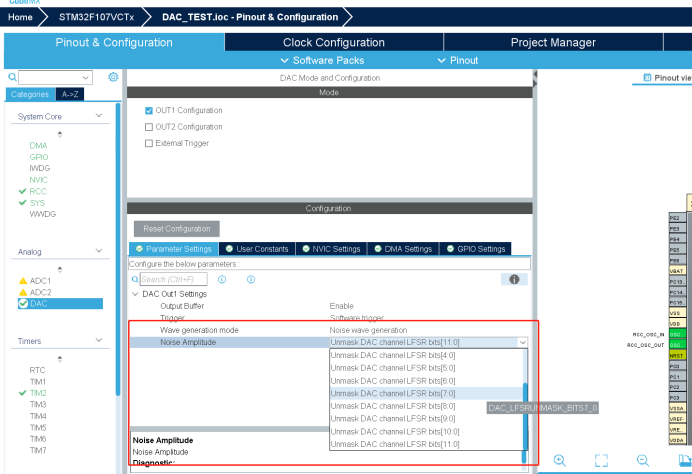Choose LFSR bits[7:0] noise amplitude
This screenshot has height=474, width=692.
426,393
